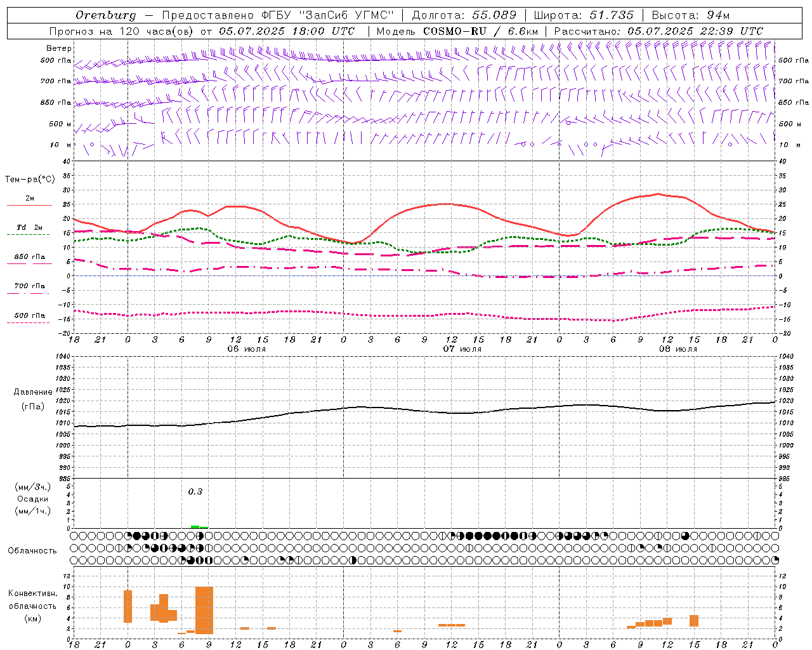Screen dimensions: 812x650
Task: Click the tallest orange convective bar near hour 9
Action: pyautogui.click(x=204, y=610)
